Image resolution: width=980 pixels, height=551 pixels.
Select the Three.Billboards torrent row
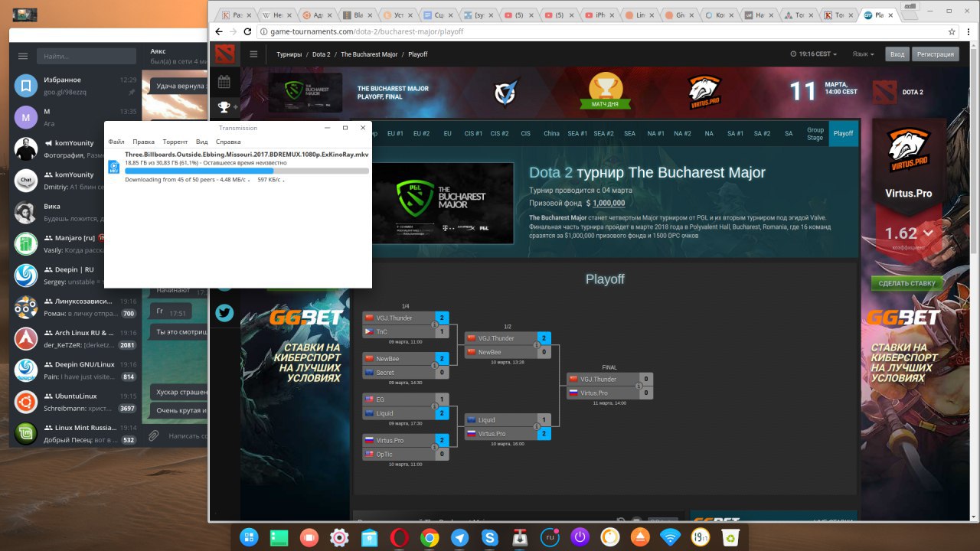point(238,167)
